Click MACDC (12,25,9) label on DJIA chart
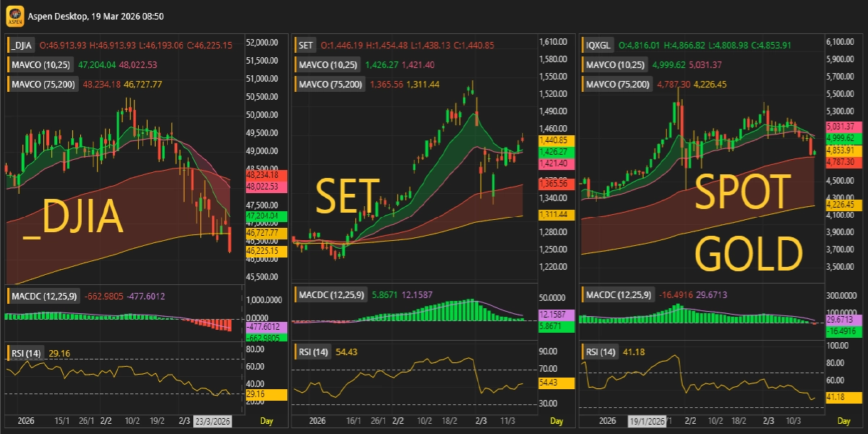Screen dimensions: 868x434 41,295
